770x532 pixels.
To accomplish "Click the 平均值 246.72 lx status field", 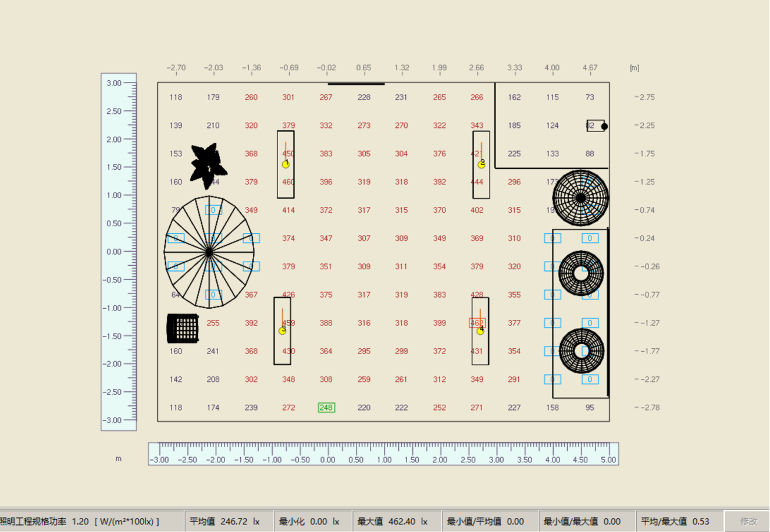I will pos(228,522).
